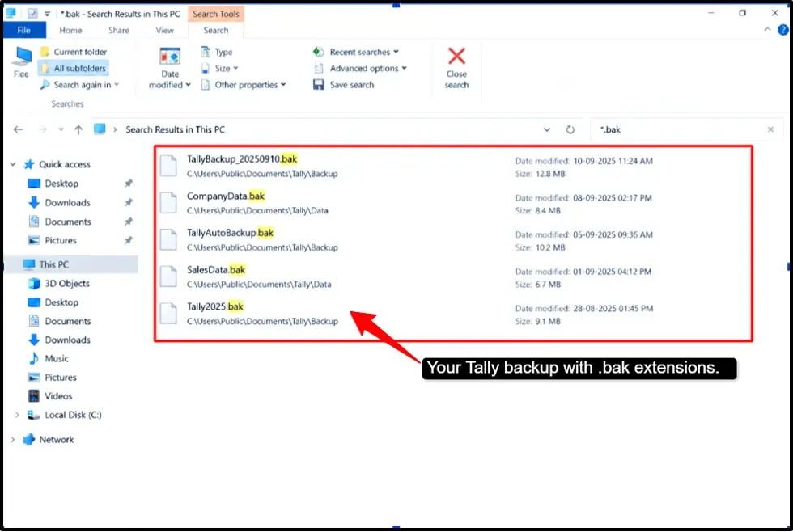This screenshot has height=532, width=793.
Task: Click the Properties icon in title bar
Action: point(32,13)
